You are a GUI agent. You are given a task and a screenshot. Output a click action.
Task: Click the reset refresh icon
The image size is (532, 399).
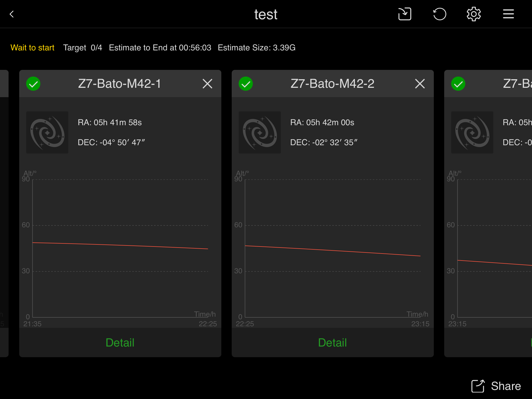pyautogui.click(x=440, y=14)
